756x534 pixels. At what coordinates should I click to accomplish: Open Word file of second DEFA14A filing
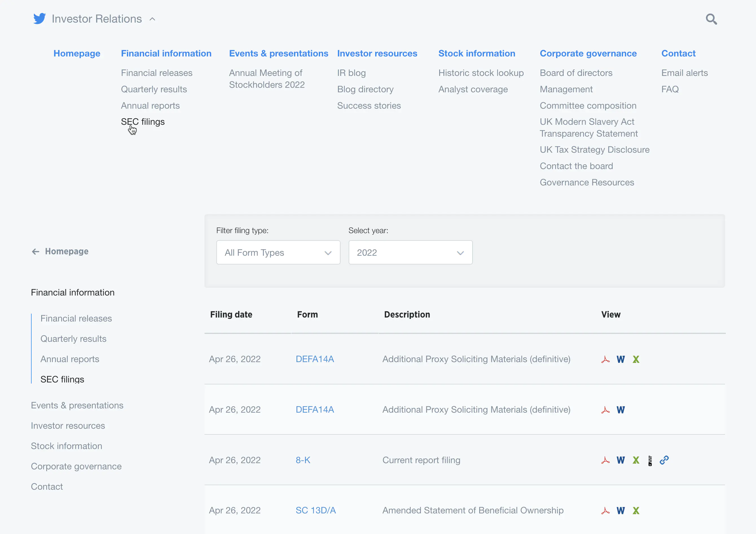(x=620, y=410)
